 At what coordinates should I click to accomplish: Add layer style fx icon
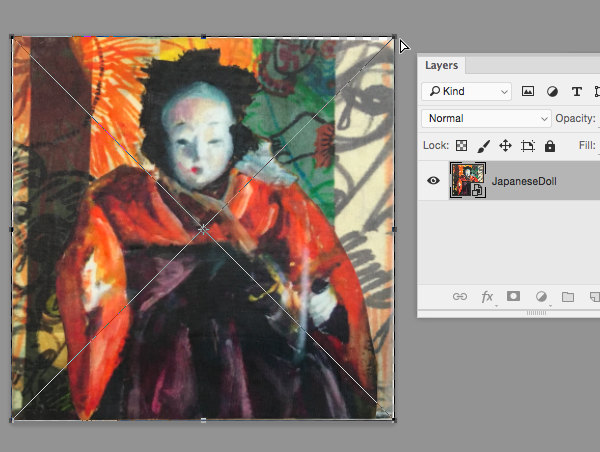pos(487,297)
